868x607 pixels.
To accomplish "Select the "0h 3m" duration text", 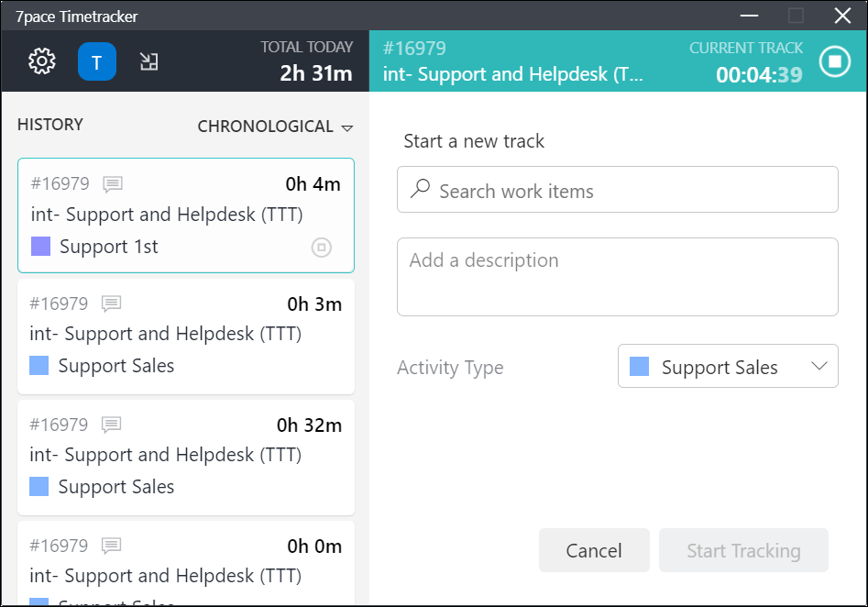I will tap(314, 304).
